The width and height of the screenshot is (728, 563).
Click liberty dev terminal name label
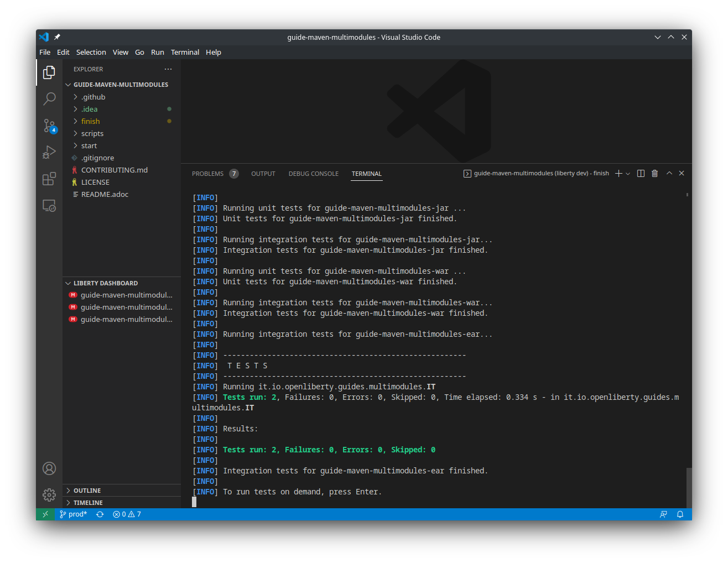536,173
